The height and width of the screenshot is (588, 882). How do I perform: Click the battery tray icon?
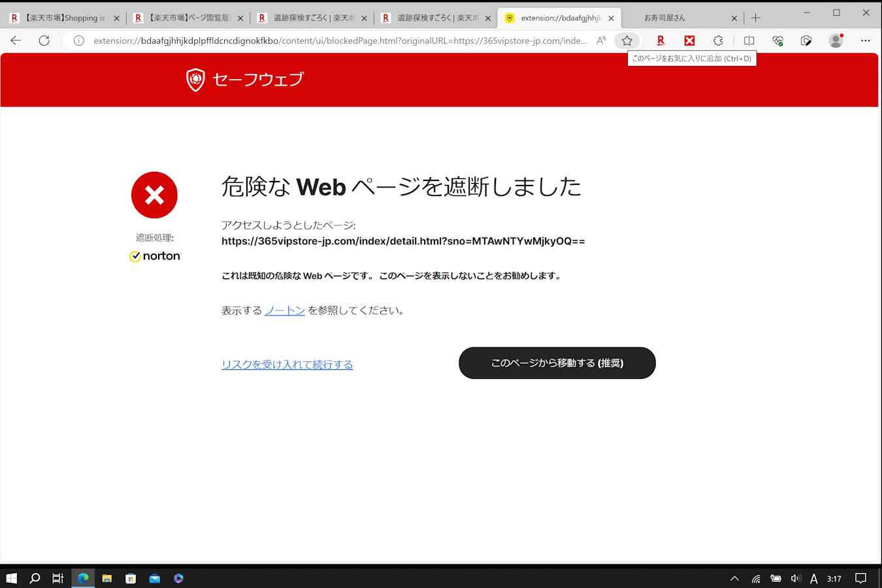(x=776, y=578)
